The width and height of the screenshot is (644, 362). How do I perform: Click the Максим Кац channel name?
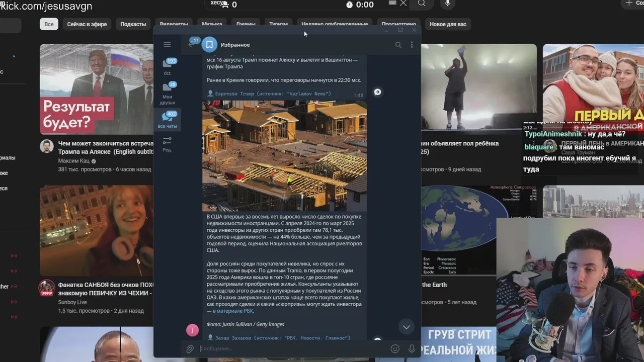(x=73, y=161)
